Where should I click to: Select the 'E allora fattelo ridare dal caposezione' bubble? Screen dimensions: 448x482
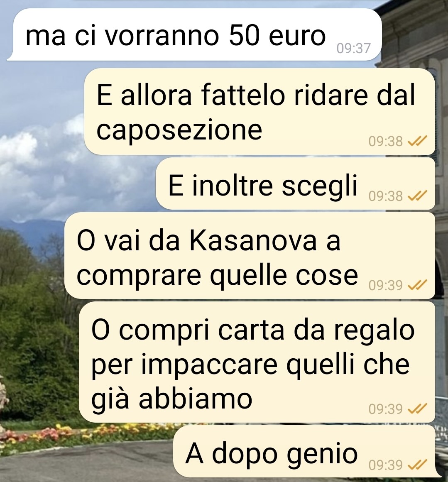click(x=259, y=112)
